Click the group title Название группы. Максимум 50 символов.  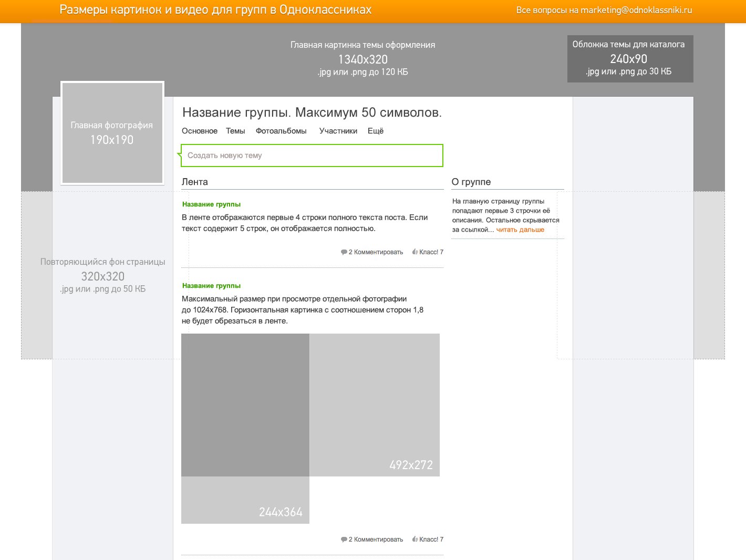(x=312, y=112)
